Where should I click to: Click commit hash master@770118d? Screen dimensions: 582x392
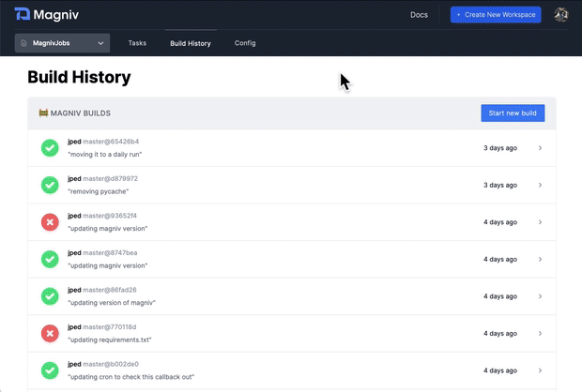click(110, 326)
